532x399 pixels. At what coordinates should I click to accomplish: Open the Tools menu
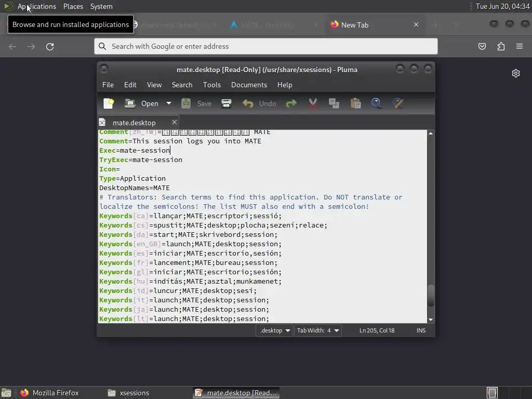point(212,85)
